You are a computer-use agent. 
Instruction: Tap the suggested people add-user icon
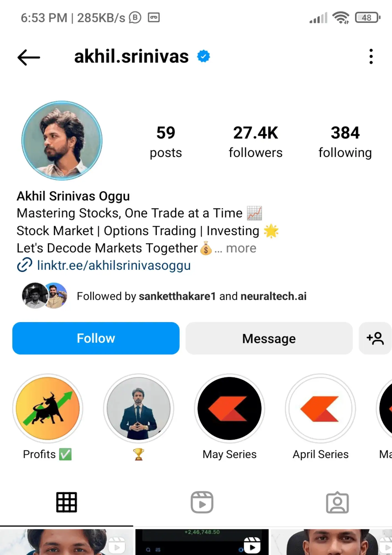[375, 338]
